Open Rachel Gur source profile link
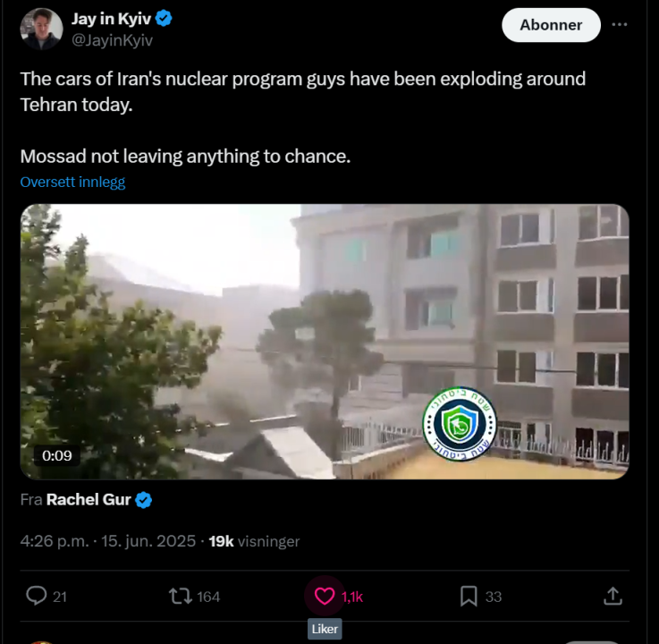This screenshot has width=659, height=644. pos(89,500)
